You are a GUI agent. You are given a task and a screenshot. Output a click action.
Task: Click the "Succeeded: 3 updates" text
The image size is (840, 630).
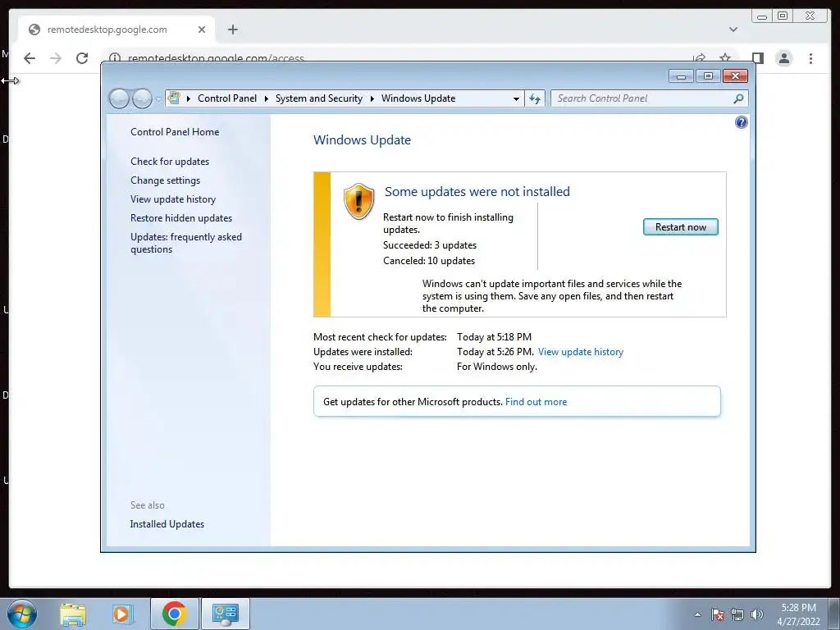coord(430,245)
